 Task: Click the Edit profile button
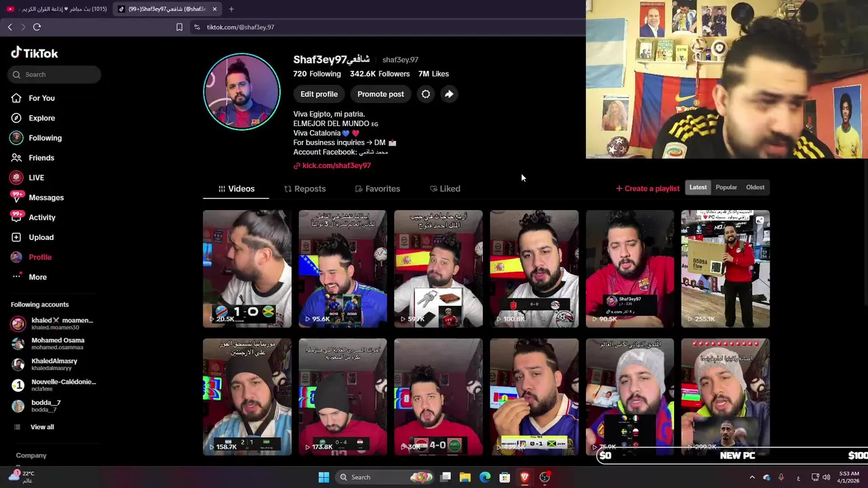[x=319, y=94]
